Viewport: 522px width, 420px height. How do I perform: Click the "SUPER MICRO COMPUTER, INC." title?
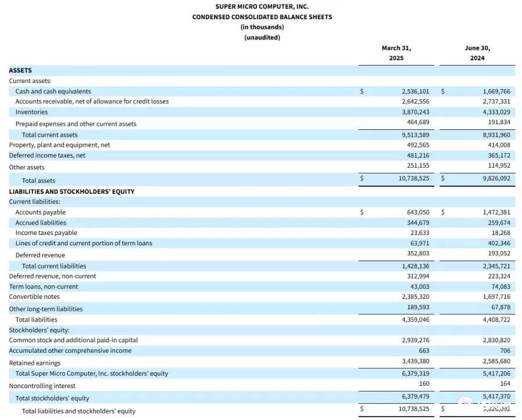262,6
